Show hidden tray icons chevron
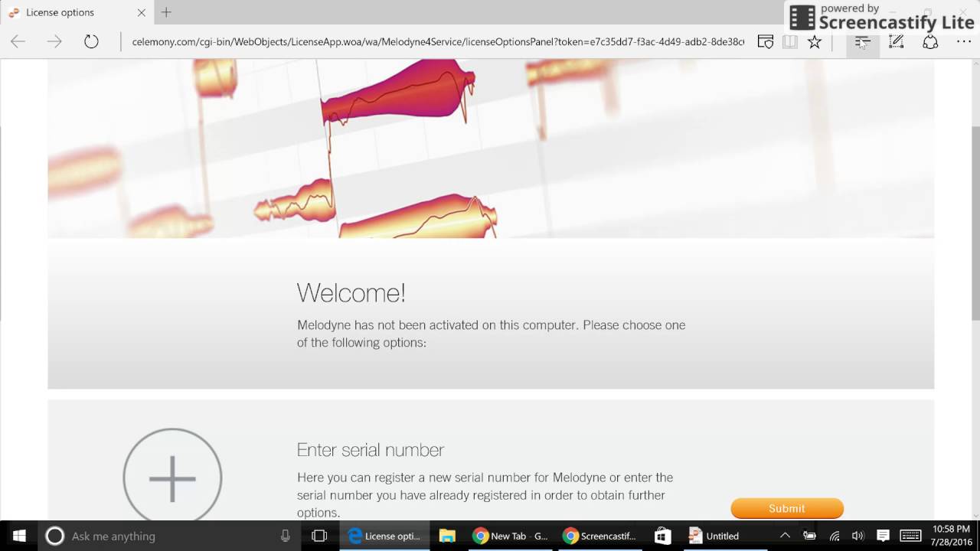The height and width of the screenshot is (551, 980). tap(785, 536)
